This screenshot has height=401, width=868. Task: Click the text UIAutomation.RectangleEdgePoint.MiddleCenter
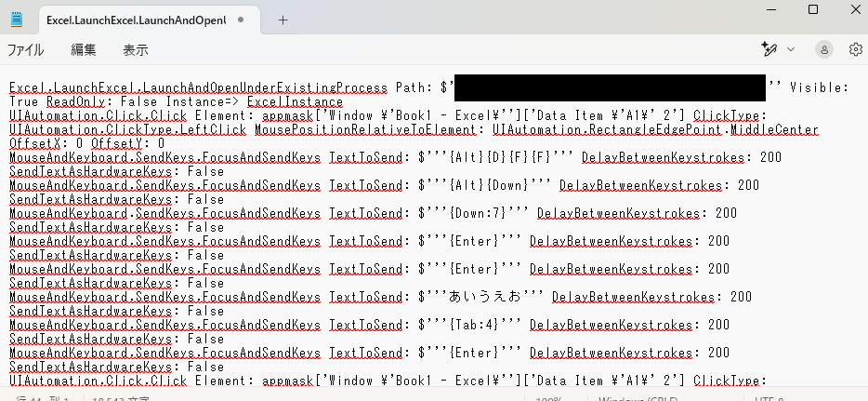click(x=655, y=129)
